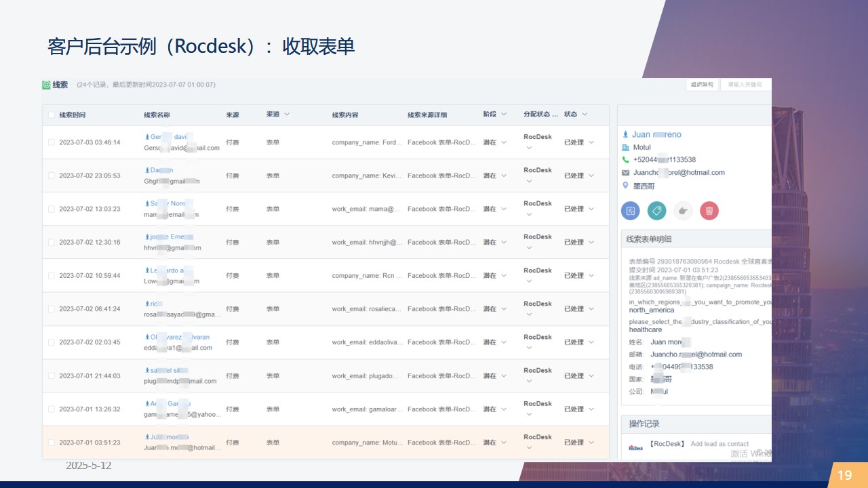Click person icon in 2023-07-02 02:03:45 row
This screenshot has height=488, width=868.
(x=147, y=337)
